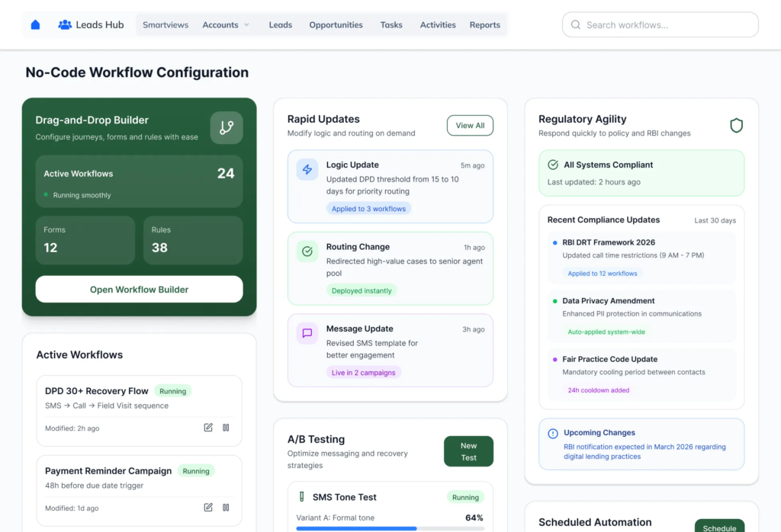The height and width of the screenshot is (532, 781).
Task: Click the Deployed instantly tag
Action: coord(362,290)
